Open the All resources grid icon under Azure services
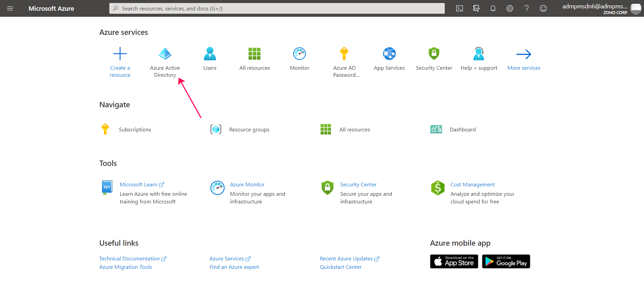This screenshot has height=304, width=644. pos(255,54)
